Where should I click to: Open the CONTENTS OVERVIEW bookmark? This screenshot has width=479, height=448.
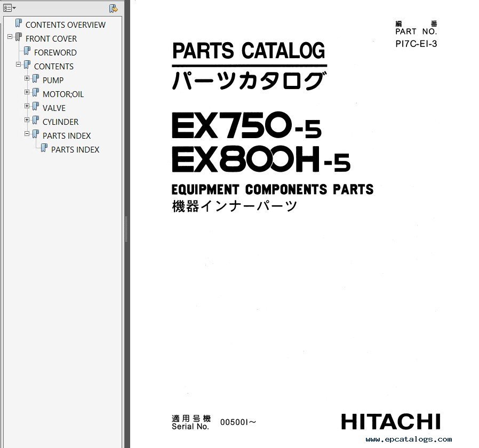point(66,25)
